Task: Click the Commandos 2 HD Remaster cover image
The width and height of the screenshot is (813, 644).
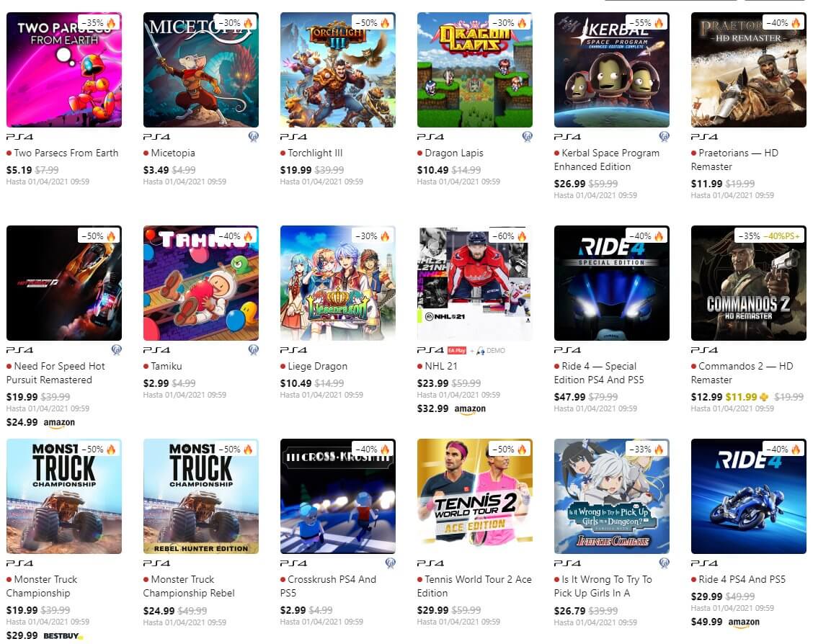Action: (748, 282)
